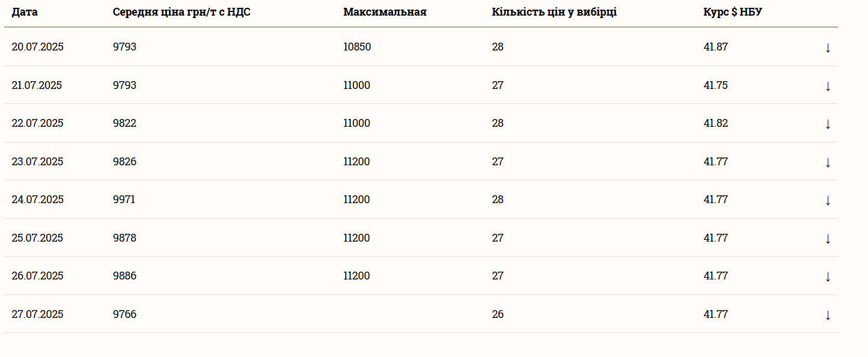The width and height of the screenshot is (868, 357).
Task: Click the down arrow in the 24.07.2025 row
Action: point(828,200)
